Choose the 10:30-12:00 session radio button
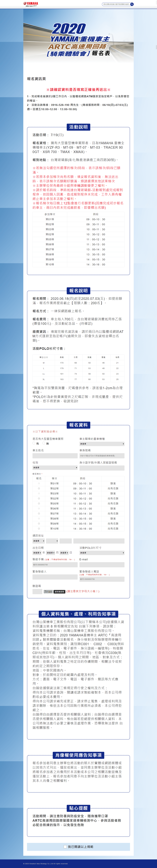 (x=39, y=498)
